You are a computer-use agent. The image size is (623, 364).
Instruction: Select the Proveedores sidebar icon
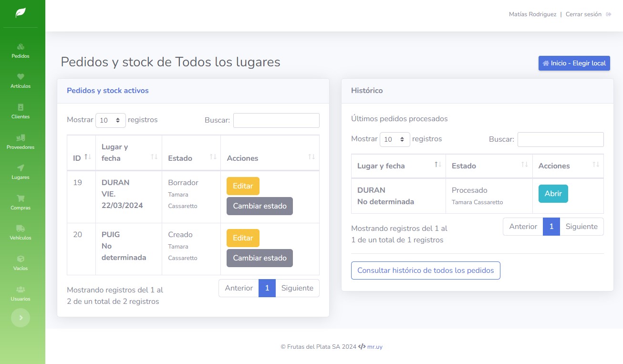point(20,142)
